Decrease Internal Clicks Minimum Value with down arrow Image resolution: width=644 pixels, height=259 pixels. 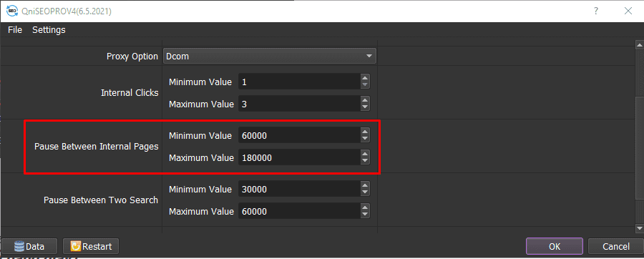click(365, 85)
